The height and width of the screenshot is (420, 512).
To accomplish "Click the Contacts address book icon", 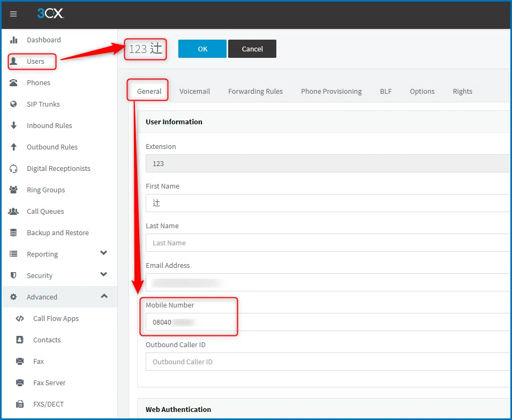I will click(x=20, y=340).
